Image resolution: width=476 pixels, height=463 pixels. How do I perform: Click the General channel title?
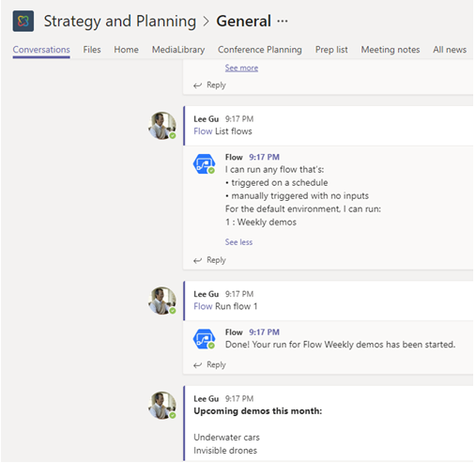(x=244, y=22)
